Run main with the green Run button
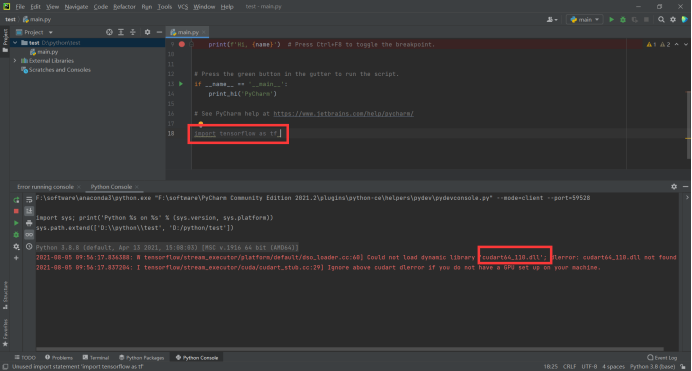The image size is (692, 371). pyautogui.click(x=611, y=19)
